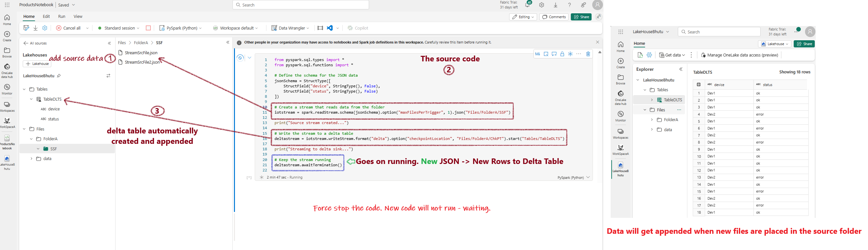The width and height of the screenshot is (868, 250).
Task: Open notifications bell with 40 badge
Action: point(528,5)
